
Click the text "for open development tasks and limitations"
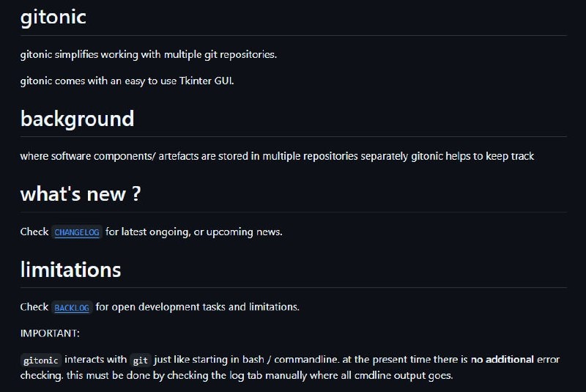197,307
